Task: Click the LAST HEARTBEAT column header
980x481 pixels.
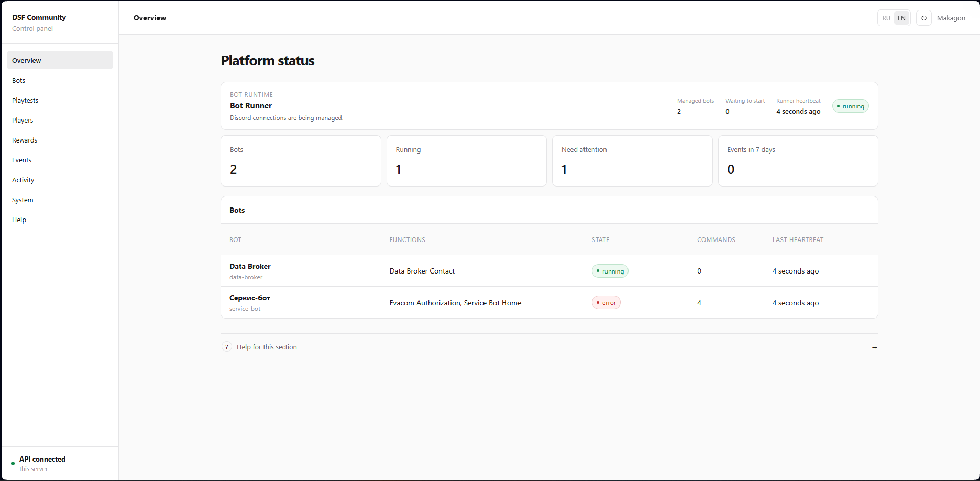Action: [x=798, y=240]
